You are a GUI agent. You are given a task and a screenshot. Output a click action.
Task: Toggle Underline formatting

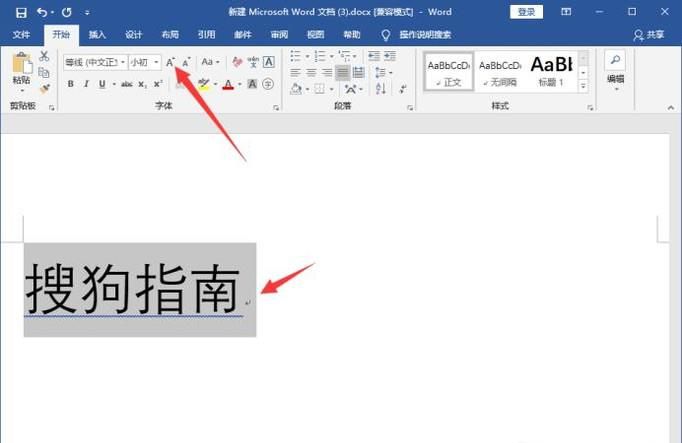tap(102, 84)
